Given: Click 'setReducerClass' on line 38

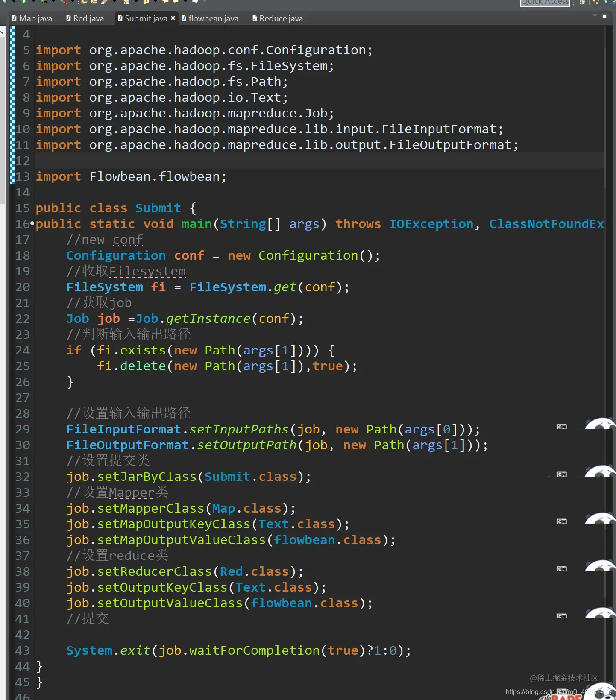Looking at the screenshot, I should click(x=154, y=571).
